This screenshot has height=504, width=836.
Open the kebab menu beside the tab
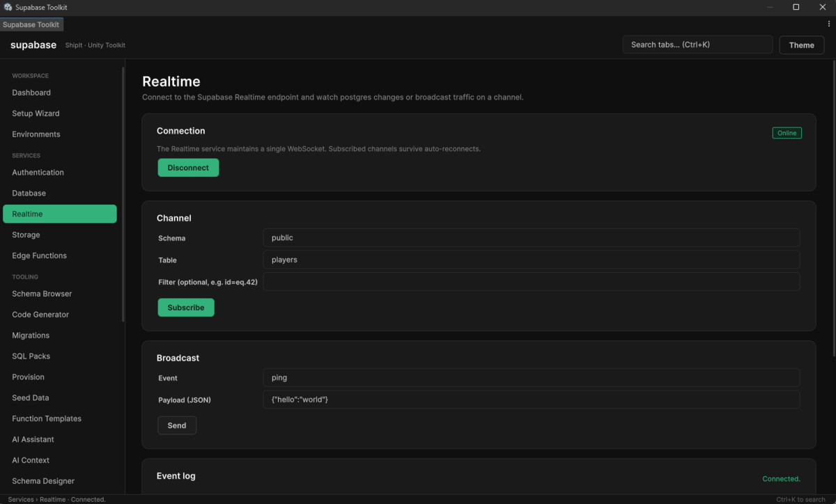point(828,24)
